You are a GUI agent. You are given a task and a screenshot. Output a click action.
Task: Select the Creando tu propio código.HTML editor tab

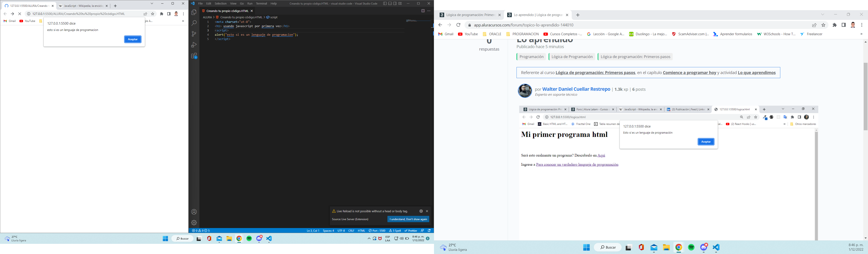[227, 11]
